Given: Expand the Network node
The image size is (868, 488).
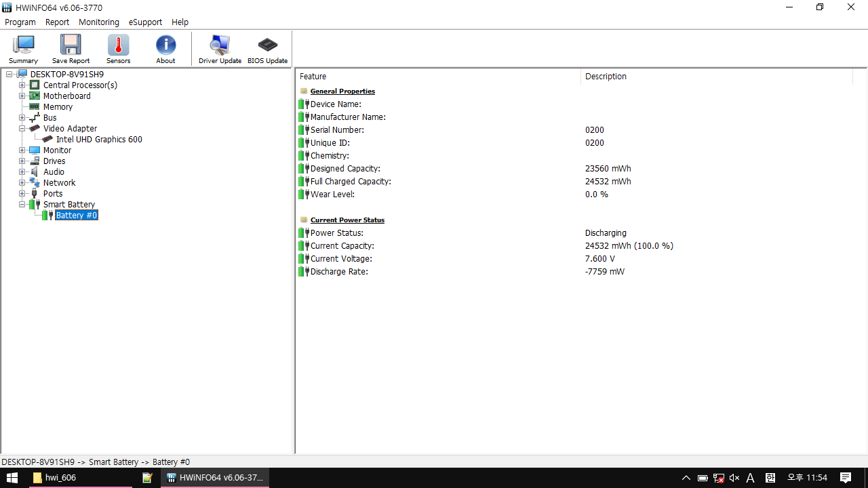Looking at the screenshot, I should coord(22,183).
